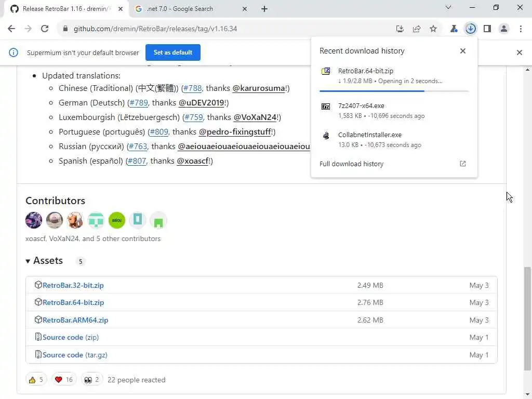The width and height of the screenshot is (532, 399).
Task: Open the side panel
Action: coord(487,29)
